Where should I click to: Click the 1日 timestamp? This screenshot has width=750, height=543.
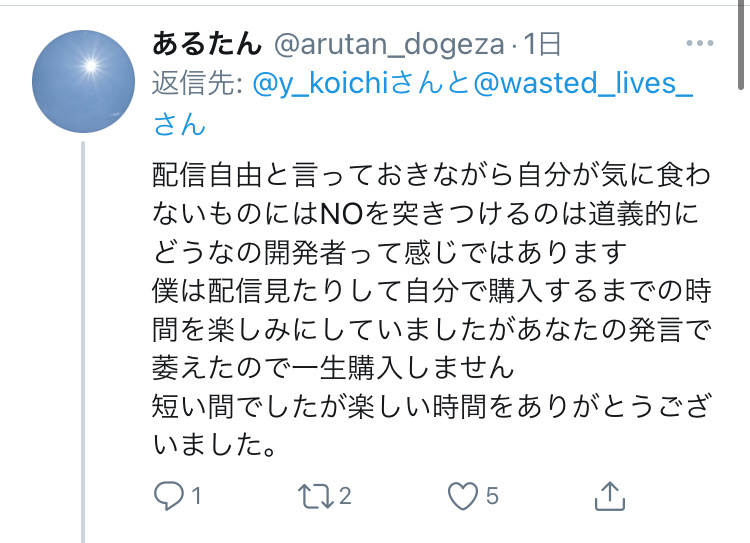click(x=542, y=44)
